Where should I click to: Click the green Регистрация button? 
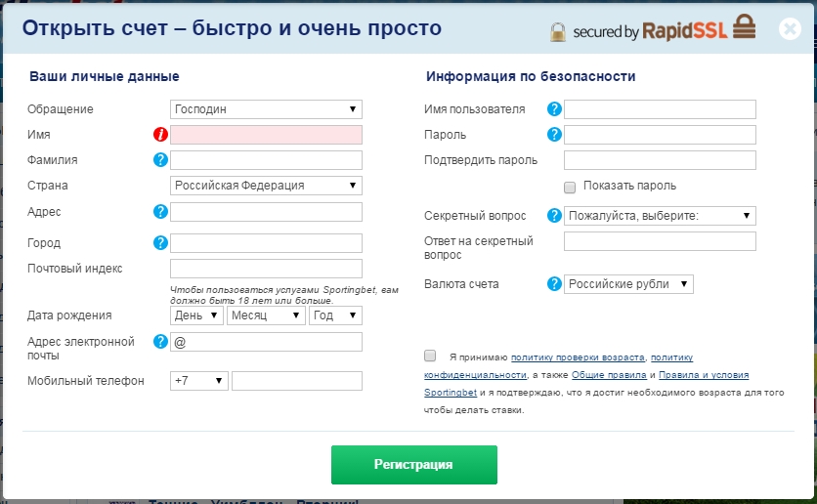tap(414, 464)
